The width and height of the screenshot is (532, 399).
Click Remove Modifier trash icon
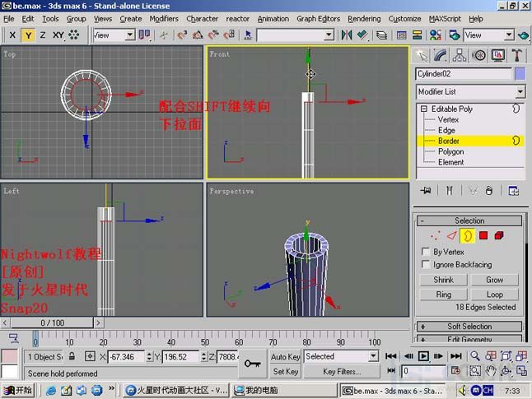pyautogui.click(x=488, y=191)
